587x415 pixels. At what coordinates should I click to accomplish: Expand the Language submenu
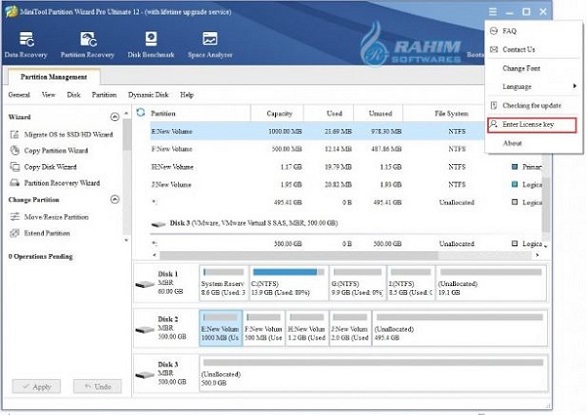tap(534, 86)
